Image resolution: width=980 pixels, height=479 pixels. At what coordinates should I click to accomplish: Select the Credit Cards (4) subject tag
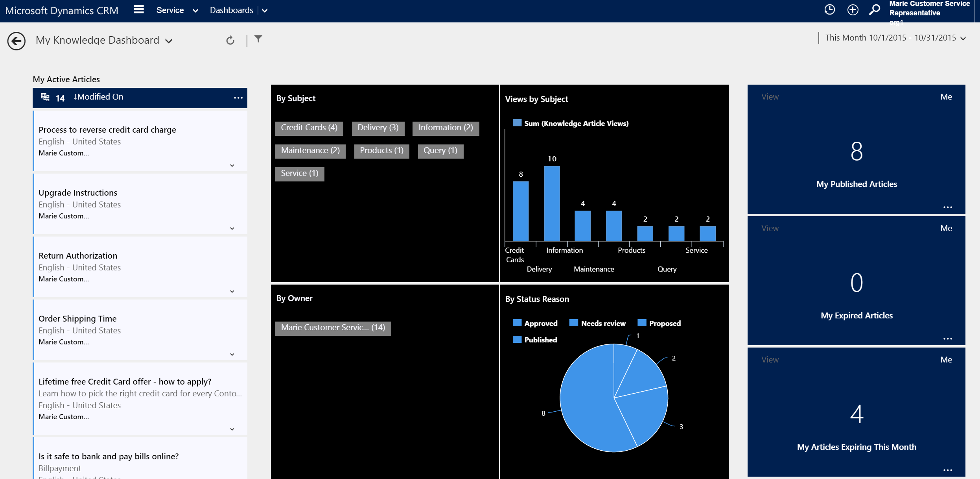[x=309, y=128]
